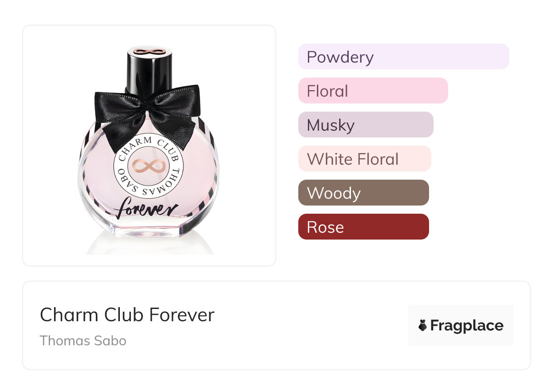Click the infinity emblem on bottle cap
This screenshot has width=553, height=392.
149,50
